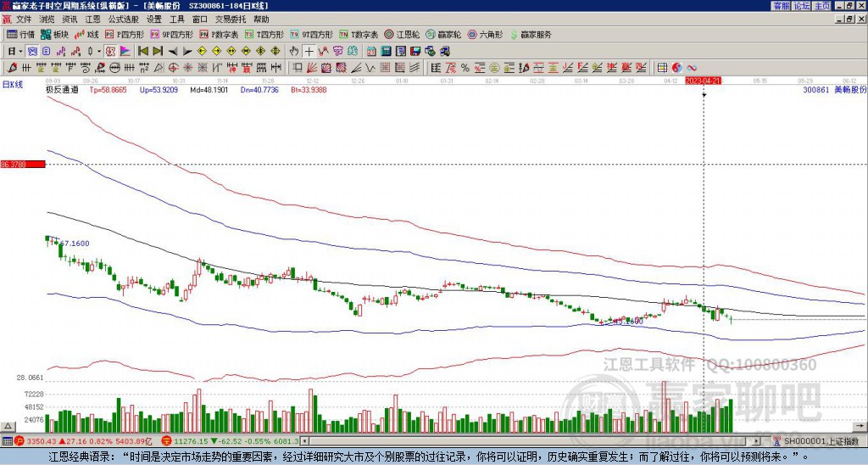
Task: Click the 11276.15 index value in status bar
Action: [x=192, y=441]
